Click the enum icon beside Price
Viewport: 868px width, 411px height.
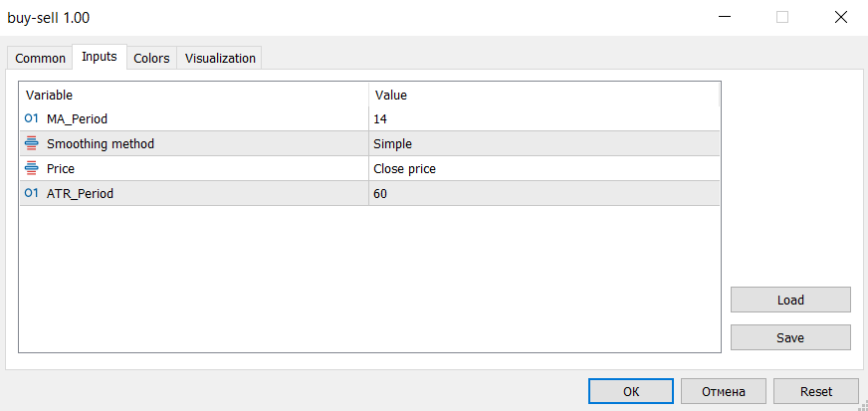31,168
